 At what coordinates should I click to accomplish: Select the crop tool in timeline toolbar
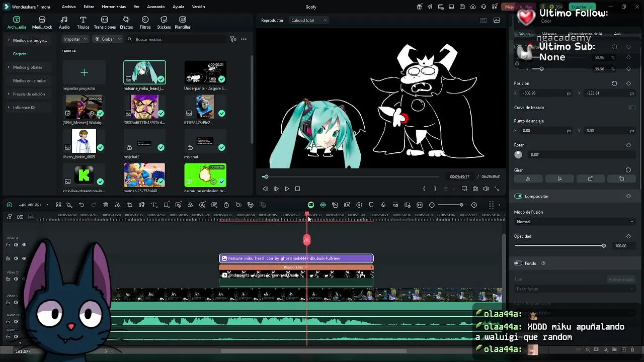130,205
